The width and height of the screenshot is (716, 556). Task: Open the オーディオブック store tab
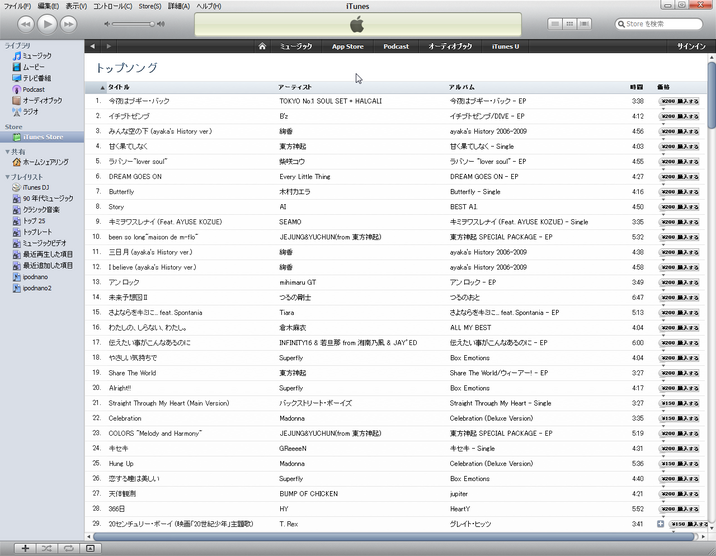pos(450,46)
